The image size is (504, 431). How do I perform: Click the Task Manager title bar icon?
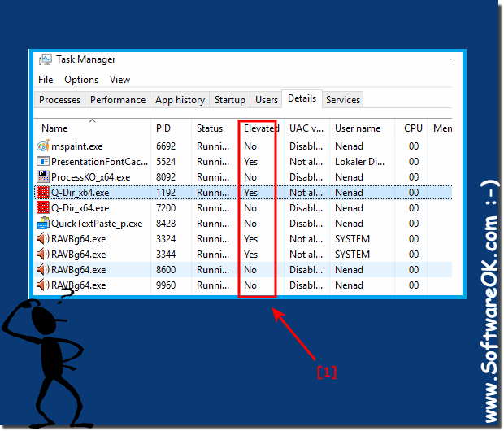click(45, 60)
